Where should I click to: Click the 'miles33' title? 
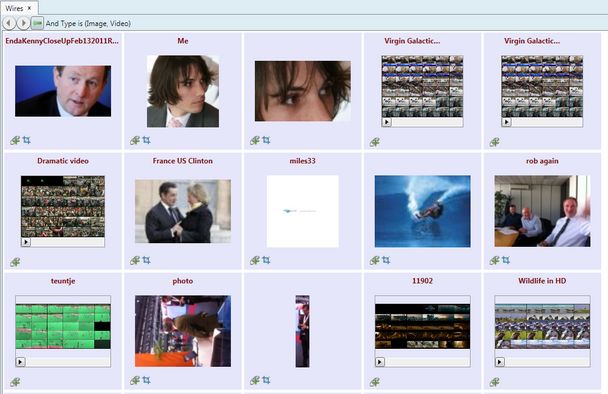click(302, 161)
